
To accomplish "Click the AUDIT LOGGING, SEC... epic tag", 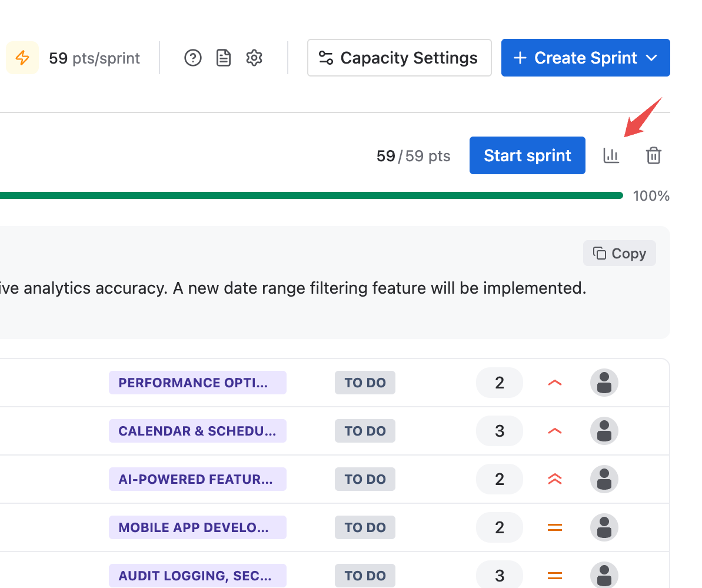I will click(198, 576).
